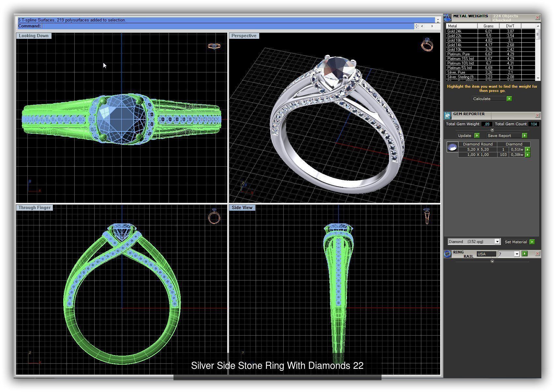This screenshot has width=555, height=392.
Task: Click ring orientation icon in Perspective viewport
Action: point(427,45)
